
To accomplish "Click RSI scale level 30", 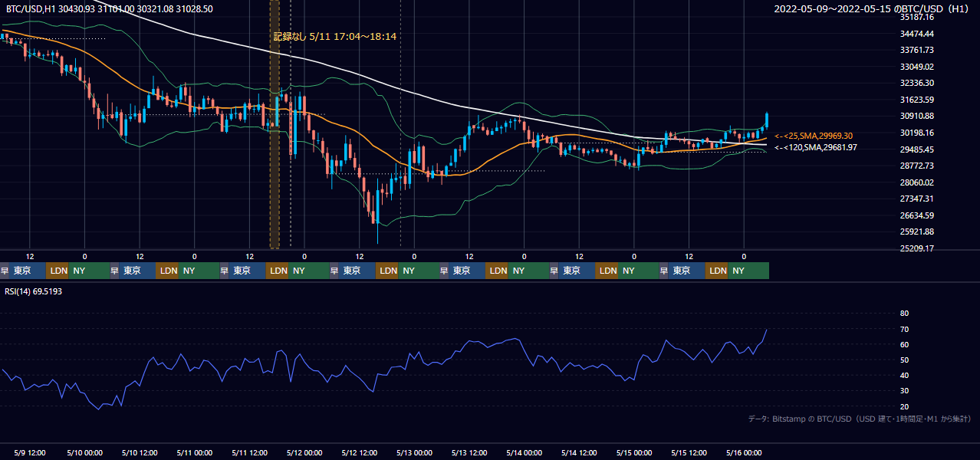I will 904,391.
